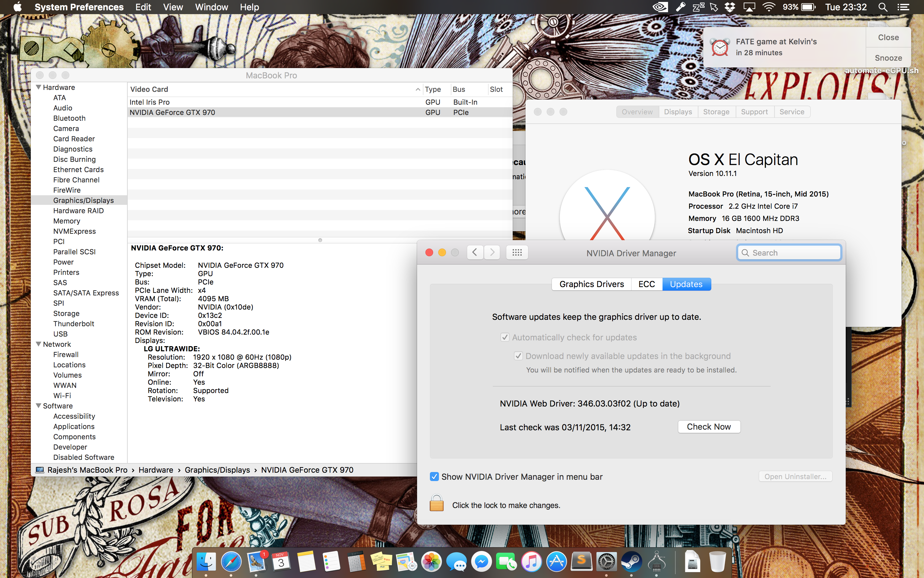Screen dimensions: 924x578
Task: Toggle Automatically check for updates
Action: coord(505,337)
